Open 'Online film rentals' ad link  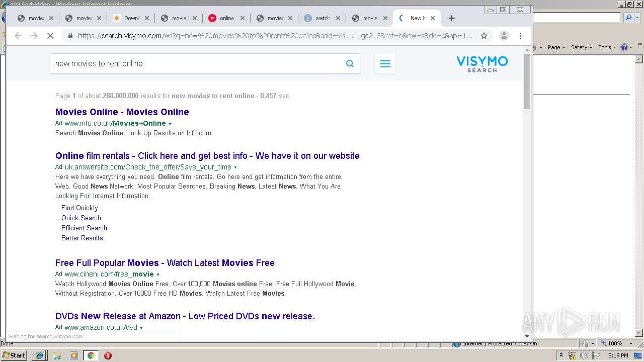pos(207,156)
